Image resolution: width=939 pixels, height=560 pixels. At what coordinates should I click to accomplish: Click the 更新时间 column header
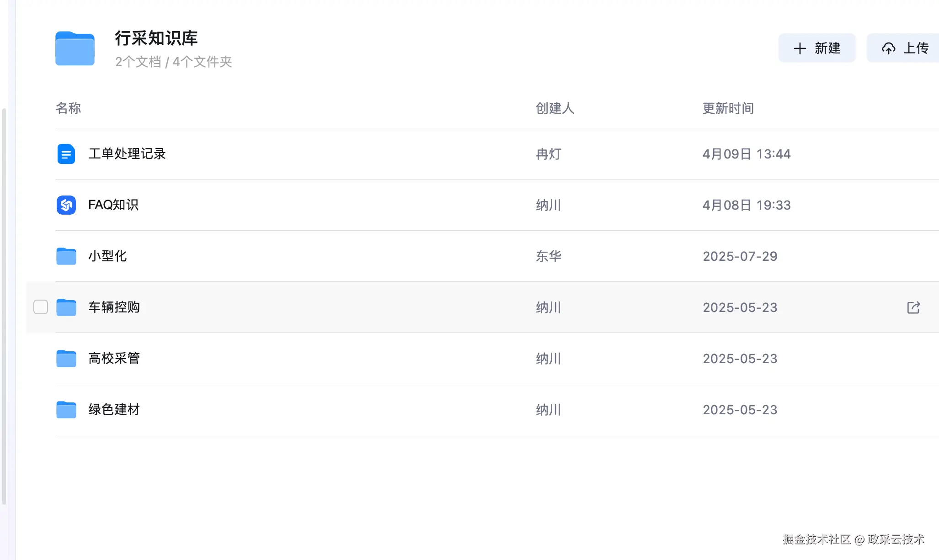[x=728, y=108]
